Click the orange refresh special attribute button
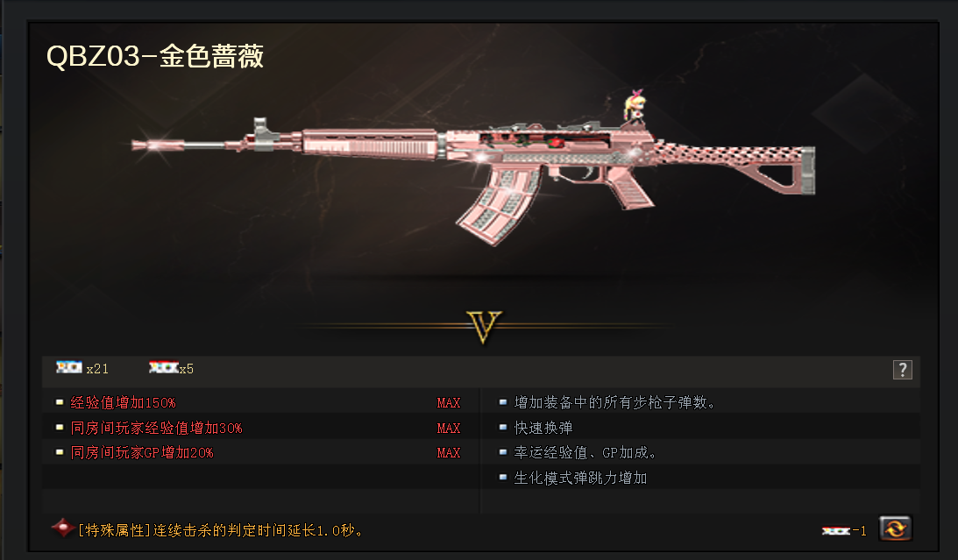The height and width of the screenshot is (560, 958). 895,528
